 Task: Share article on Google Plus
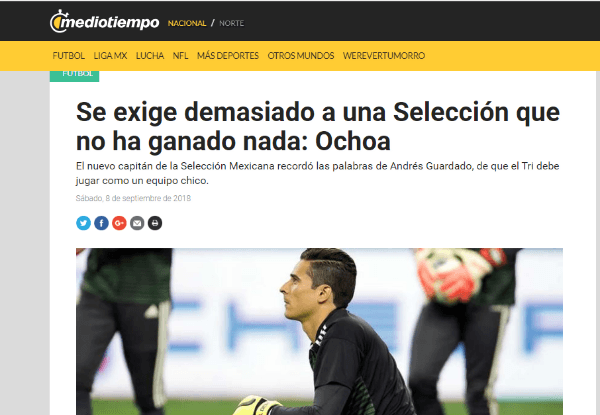pos(119,223)
